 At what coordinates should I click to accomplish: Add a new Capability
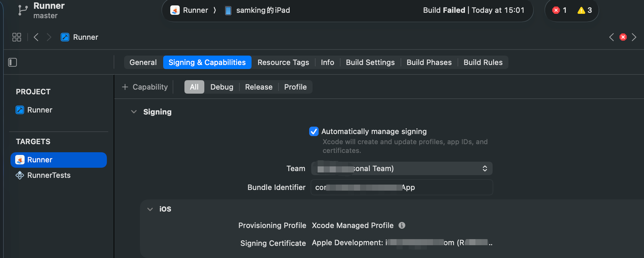tap(145, 87)
